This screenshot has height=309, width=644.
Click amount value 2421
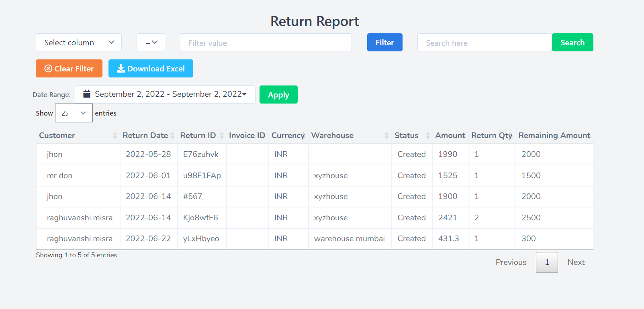pyautogui.click(x=448, y=218)
